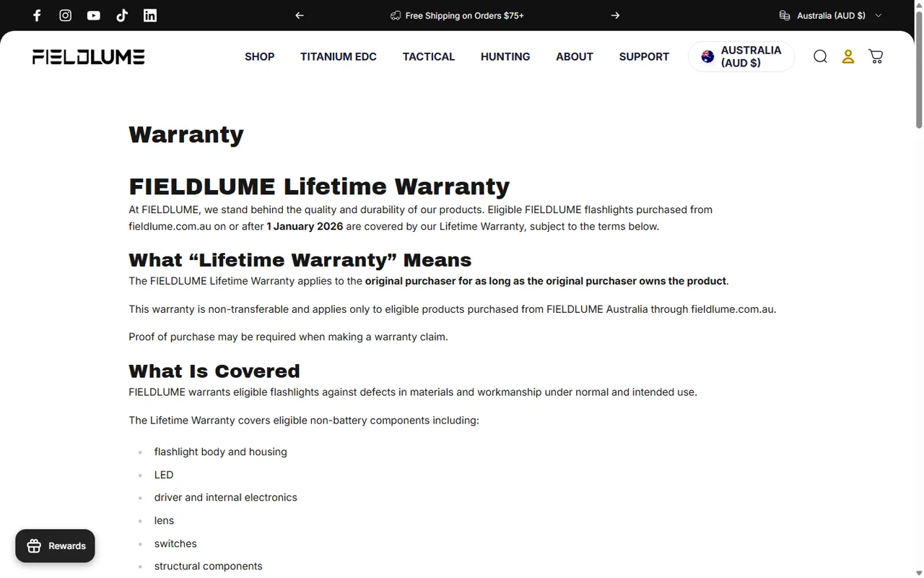
Task: Go to homepage via FIELDLUME logo
Action: [x=89, y=56]
